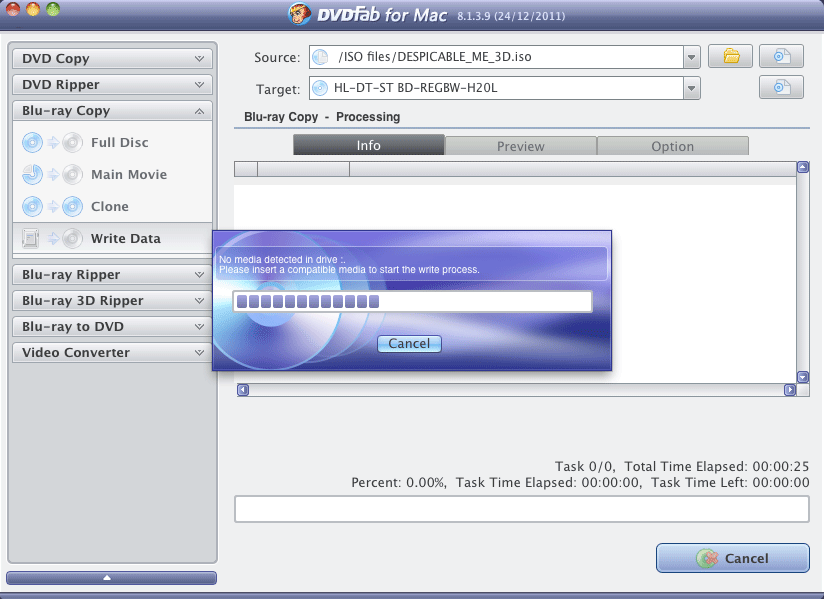
Task: Click the sidebar bottom collapse arrow bar
Action: click(111, 578)
